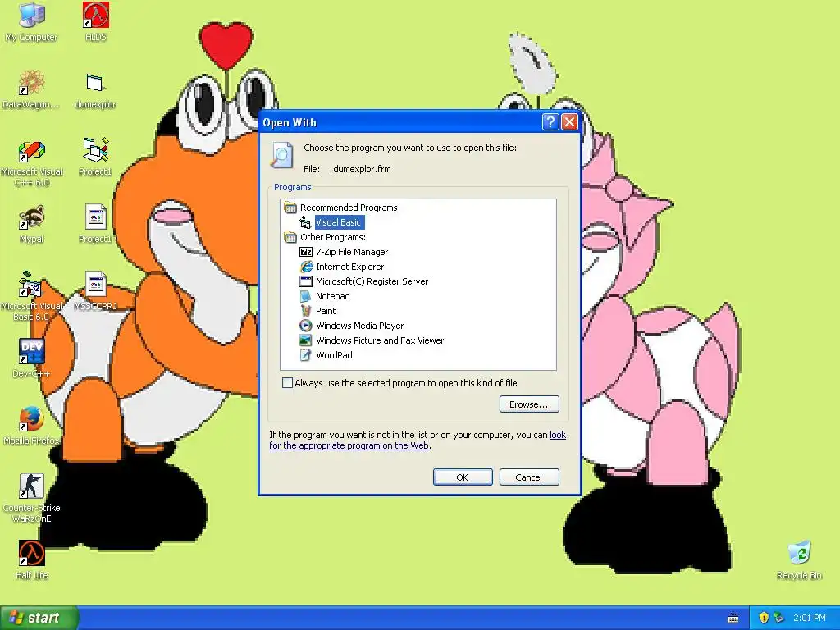Click the Internet Explorer icon in list

pos(306,267)
